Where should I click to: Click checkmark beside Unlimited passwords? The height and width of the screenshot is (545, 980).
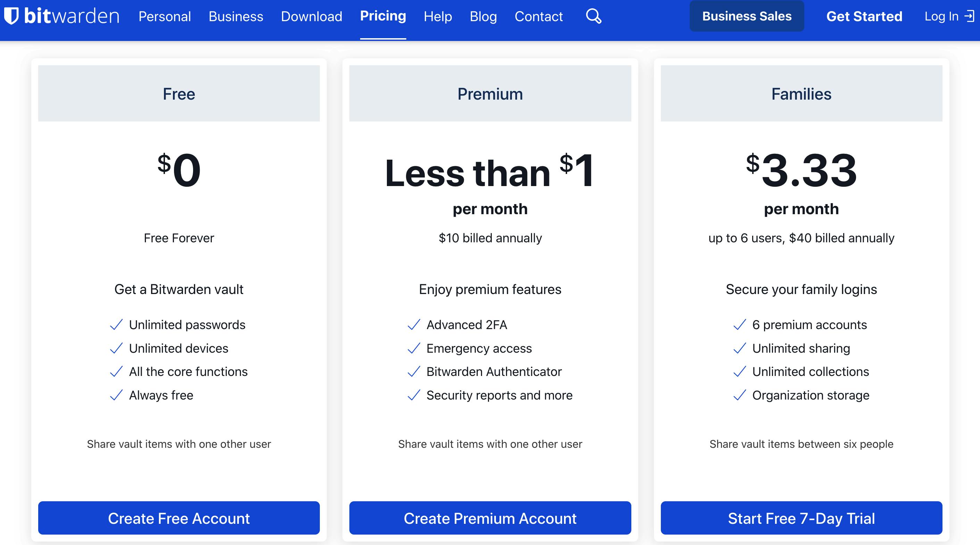(x=116, y=325)
